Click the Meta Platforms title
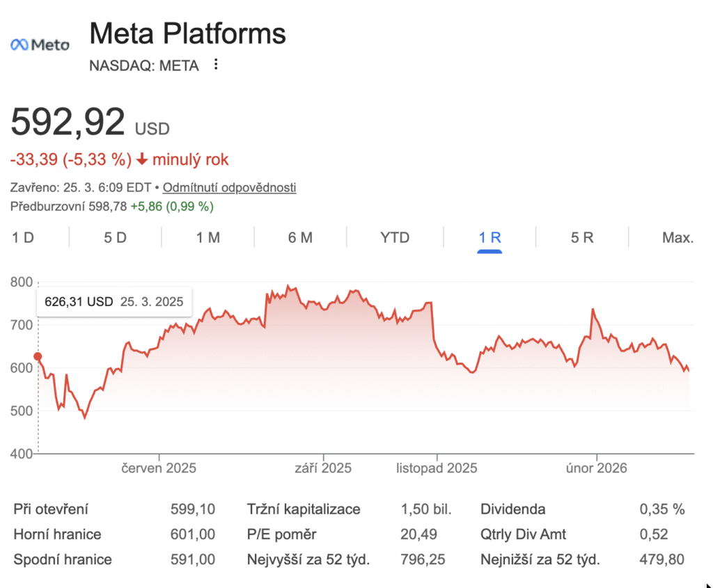The width and height of the screenshot is (713, 588). tap(188, 33)
